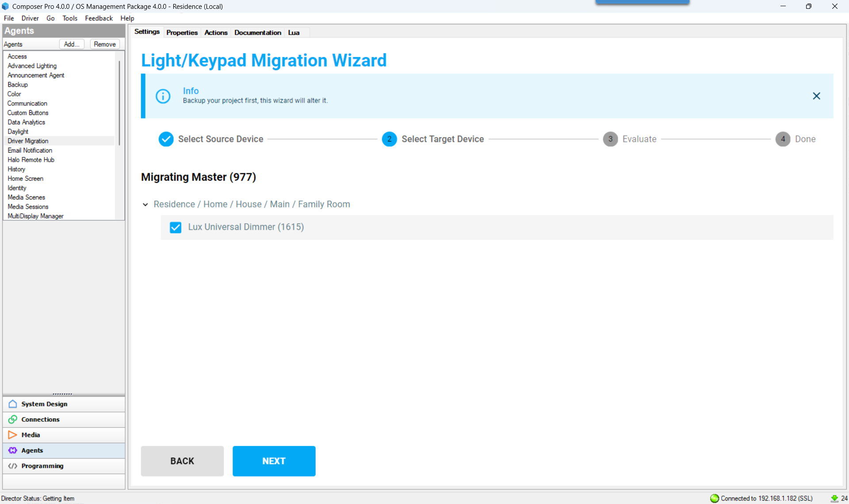The height and width of the screenshot is (504, 849).
Task: Open the Driver menu
Action: (x=30, y=18)
